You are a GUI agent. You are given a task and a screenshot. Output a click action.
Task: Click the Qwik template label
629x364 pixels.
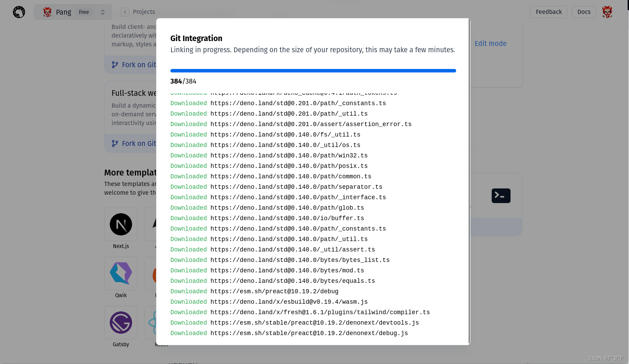point(121,295)
